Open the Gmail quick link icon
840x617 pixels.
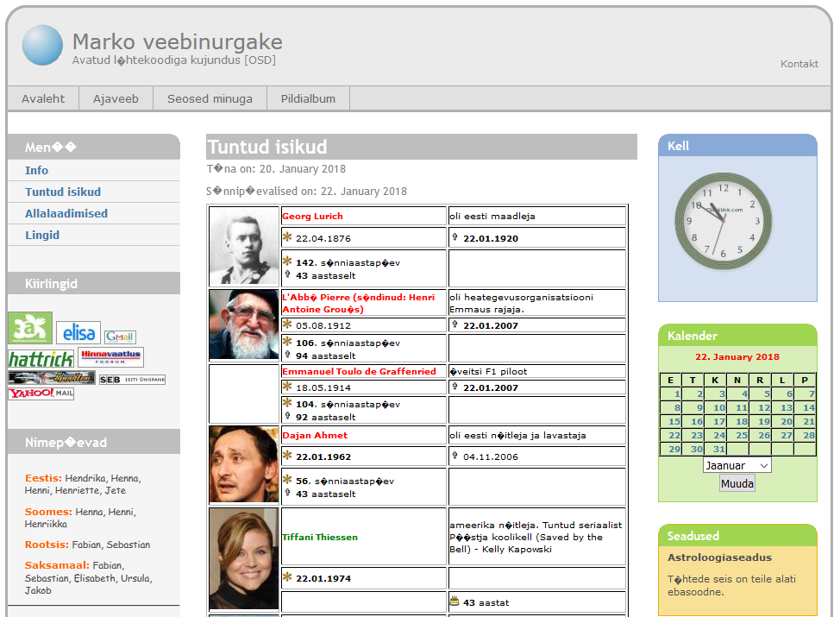coord(120,337)
